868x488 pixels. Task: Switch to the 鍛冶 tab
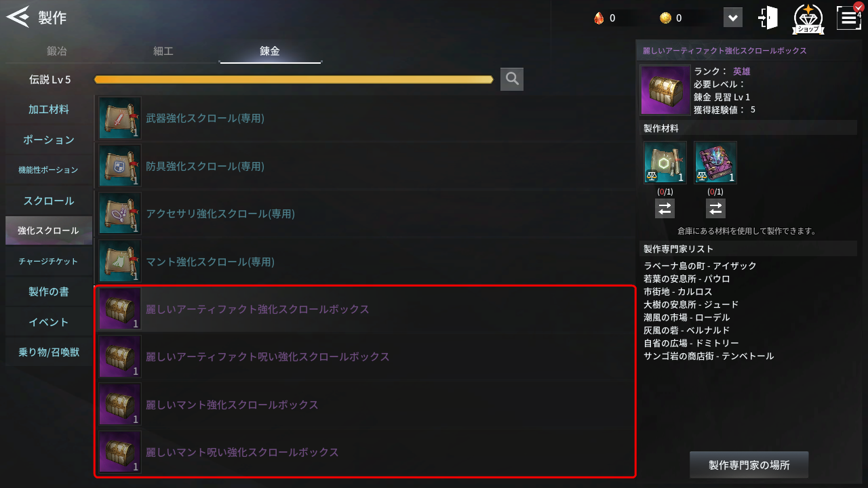57,52
